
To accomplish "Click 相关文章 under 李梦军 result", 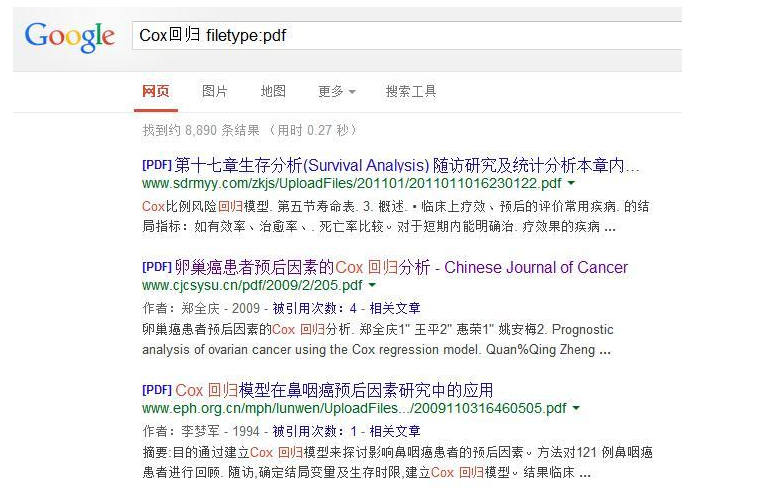I will point(394,431).
